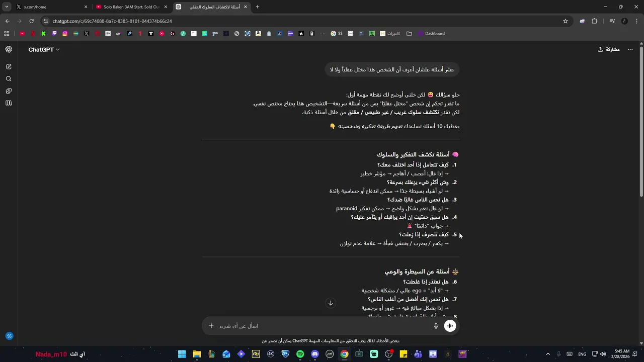Go back with the browser back arrow
644x362 pixels.
click(x=7, y=21)
